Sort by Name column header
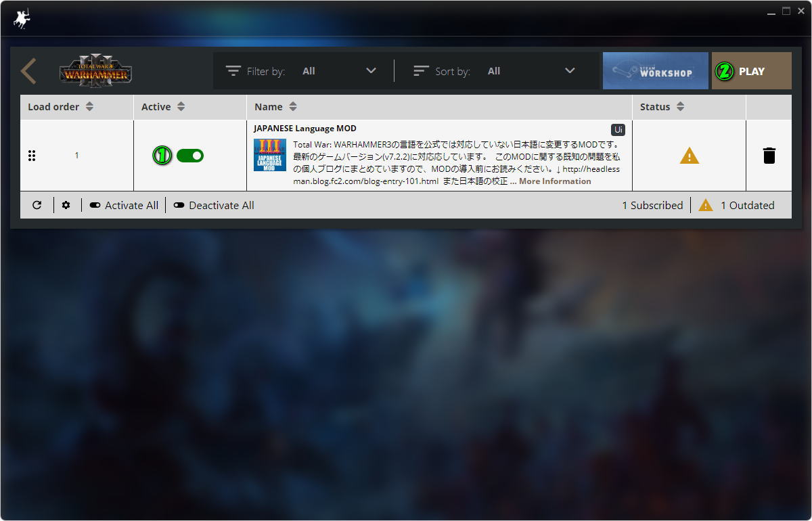Image resolution: width=812 pixels, height=521 pixels. tap(276, 107)
